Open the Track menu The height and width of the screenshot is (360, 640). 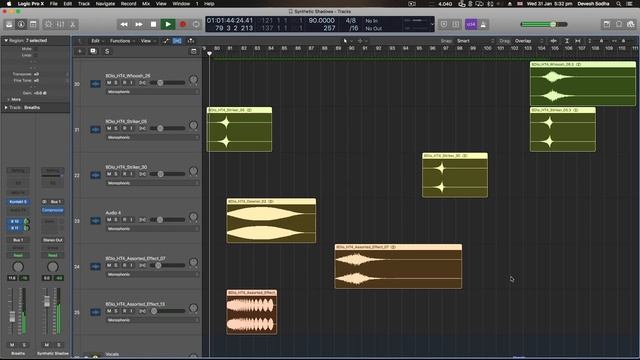84,4
